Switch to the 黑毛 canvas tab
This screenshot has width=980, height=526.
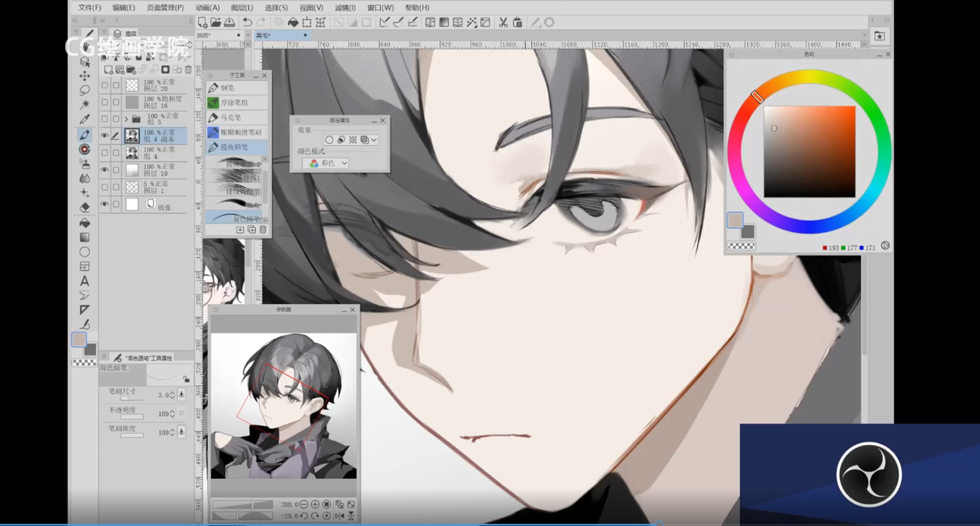(x=282, y=35)
